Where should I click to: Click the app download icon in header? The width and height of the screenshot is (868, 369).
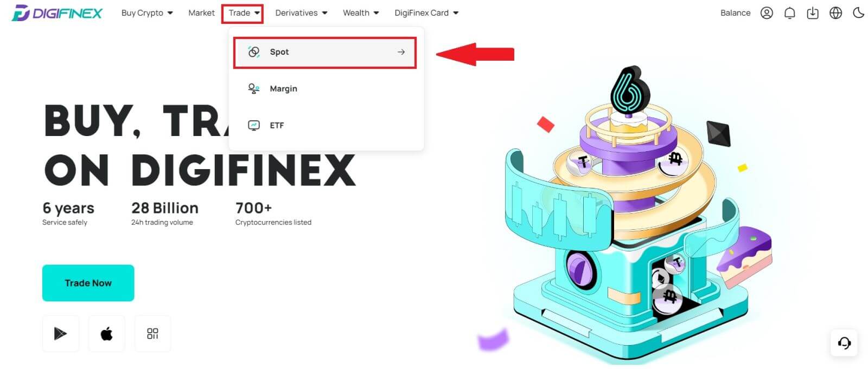(813, 13)
